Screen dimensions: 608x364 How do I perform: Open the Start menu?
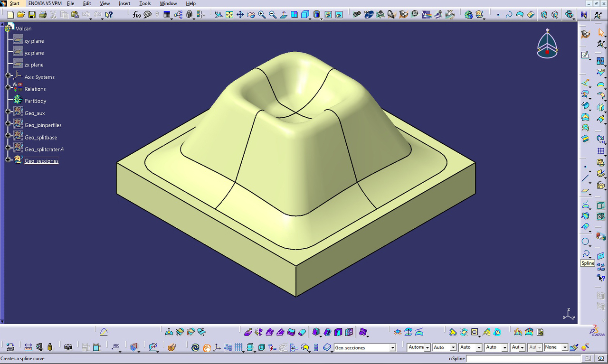click(15, 3)
